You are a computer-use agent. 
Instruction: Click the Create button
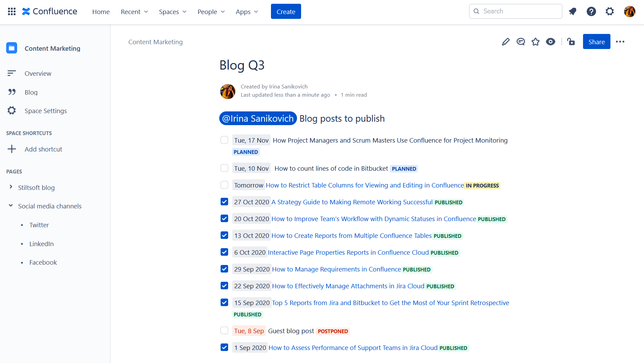pyautogui.click(x=286, y=12)
